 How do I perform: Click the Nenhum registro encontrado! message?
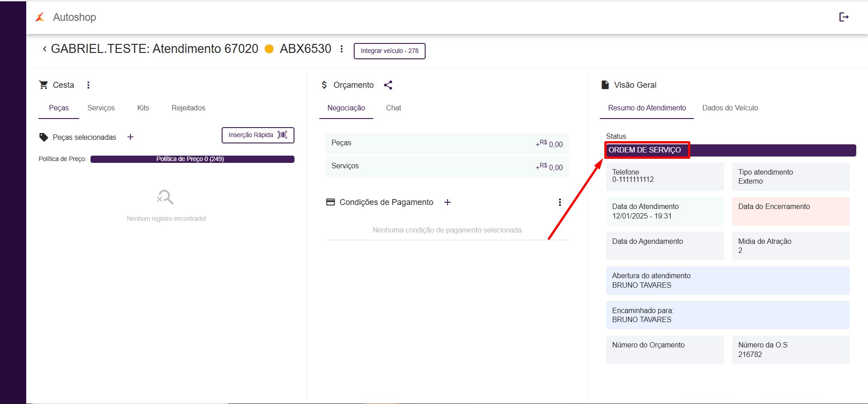(166, 219)
